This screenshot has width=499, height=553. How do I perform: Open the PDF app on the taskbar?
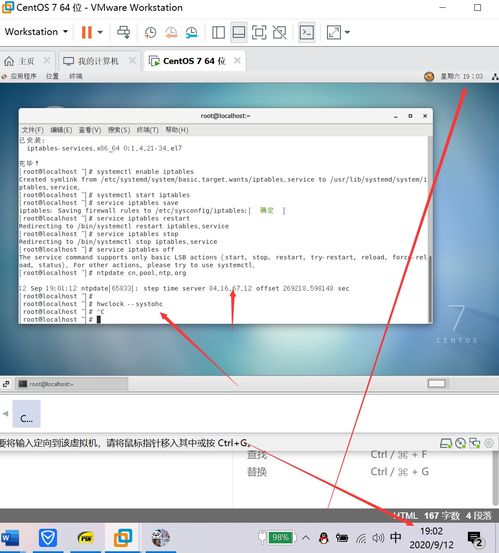tap(86, 538)
